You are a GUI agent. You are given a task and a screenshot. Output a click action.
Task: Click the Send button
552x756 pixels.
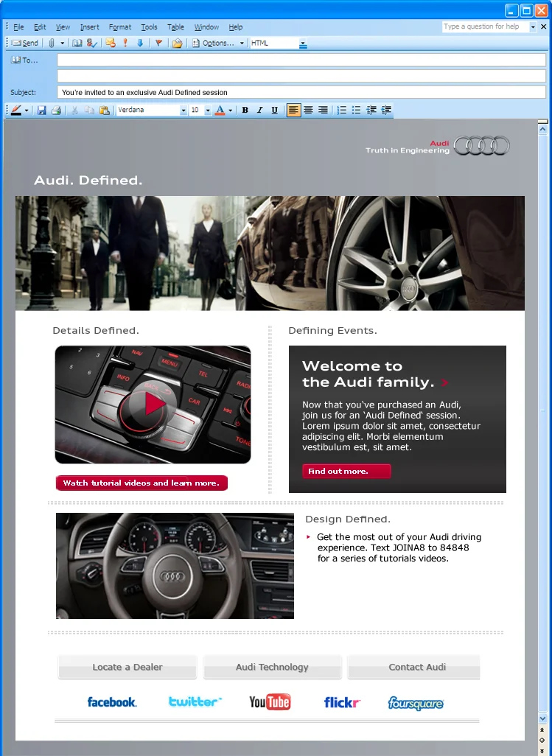(25, 43)
